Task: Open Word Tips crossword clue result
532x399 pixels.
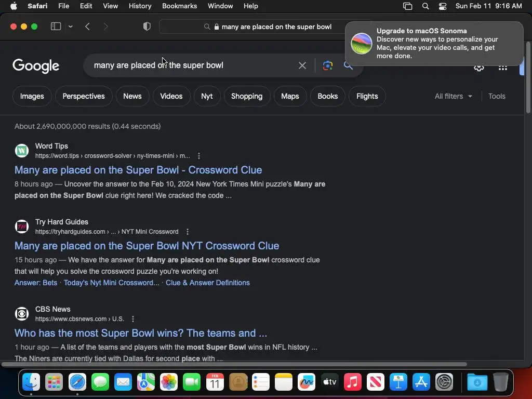Action: tap(138, 170)
